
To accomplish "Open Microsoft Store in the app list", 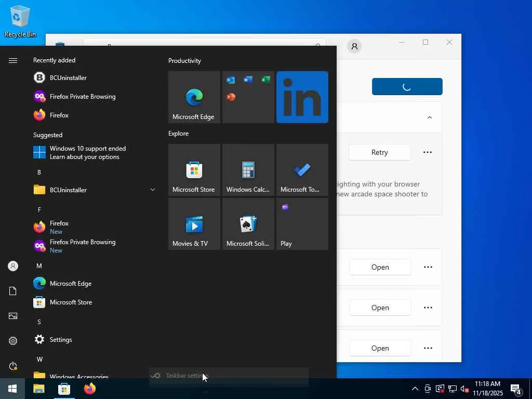I will click(95, 302).
